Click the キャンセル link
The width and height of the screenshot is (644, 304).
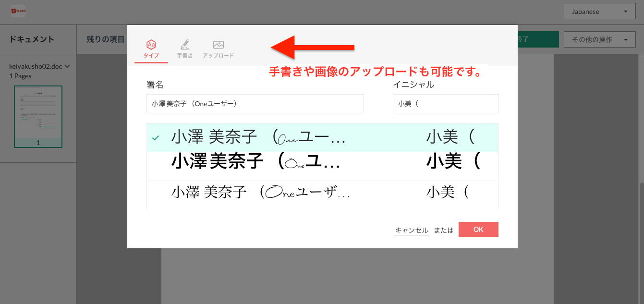coord(412,230)
